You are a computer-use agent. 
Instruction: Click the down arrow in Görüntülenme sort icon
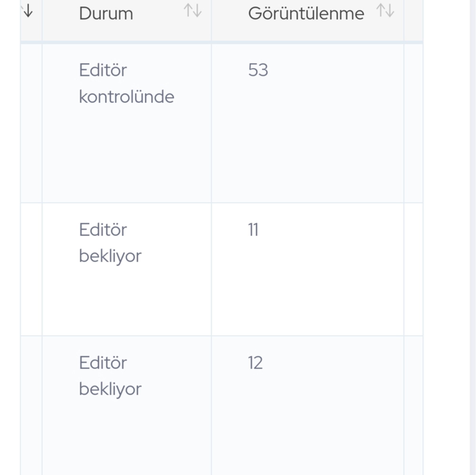390,11
